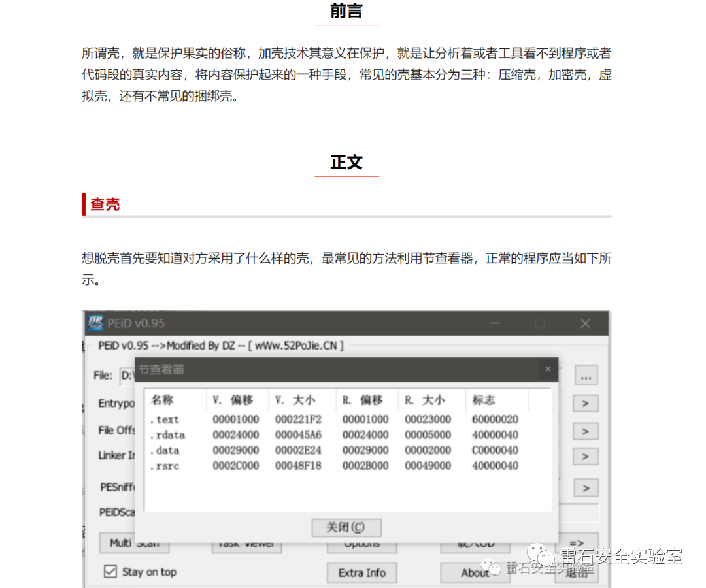
Task: Select the .data section row
Action: tap(348, 450)
